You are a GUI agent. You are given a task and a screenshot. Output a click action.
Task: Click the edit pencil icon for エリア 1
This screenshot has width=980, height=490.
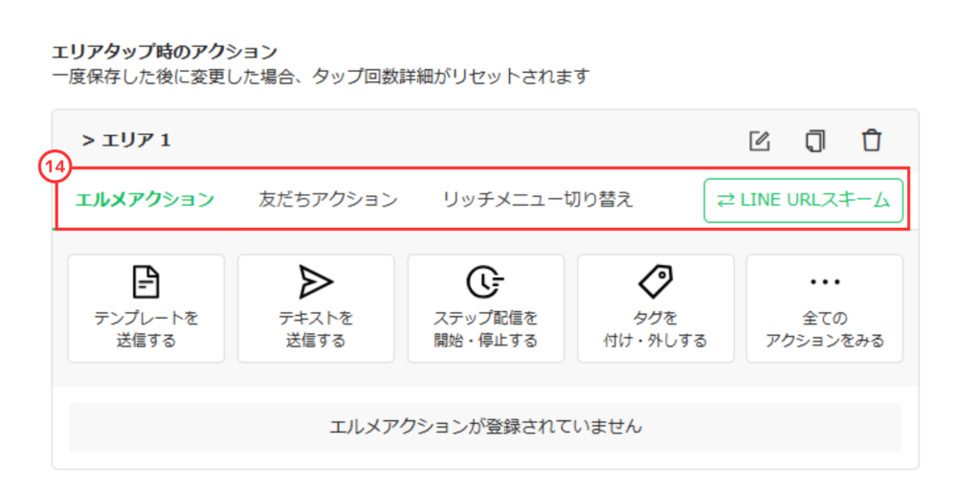(x=759, y=141)
